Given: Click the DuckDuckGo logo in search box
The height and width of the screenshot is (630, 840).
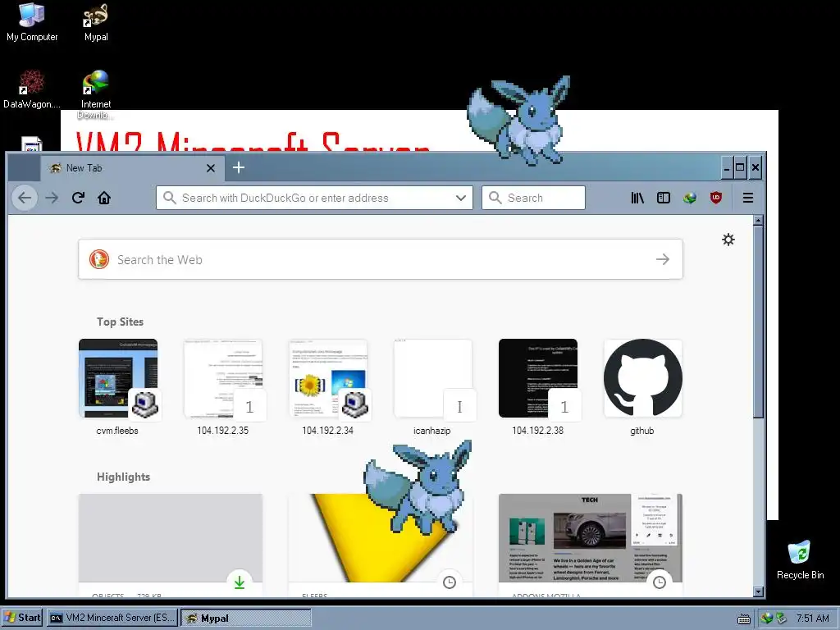Looking at the screenshot, I should [x=99, y=259].
